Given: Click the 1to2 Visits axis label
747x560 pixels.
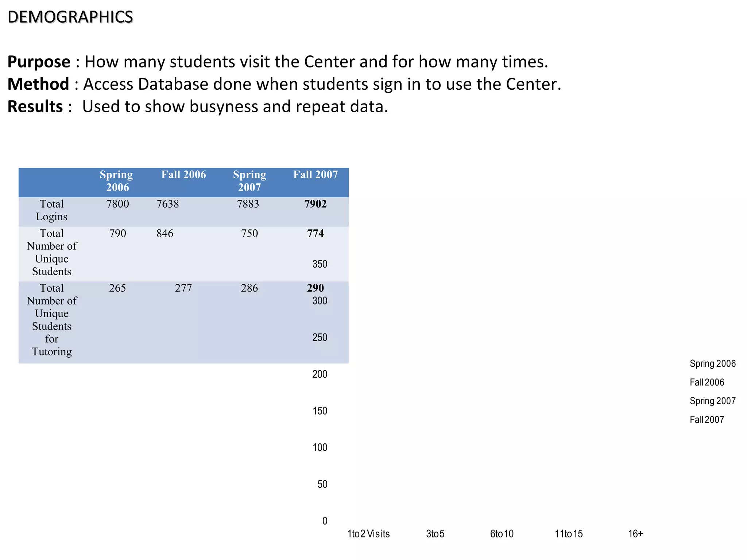Looking at the screenshot, I should coord(368,534).
